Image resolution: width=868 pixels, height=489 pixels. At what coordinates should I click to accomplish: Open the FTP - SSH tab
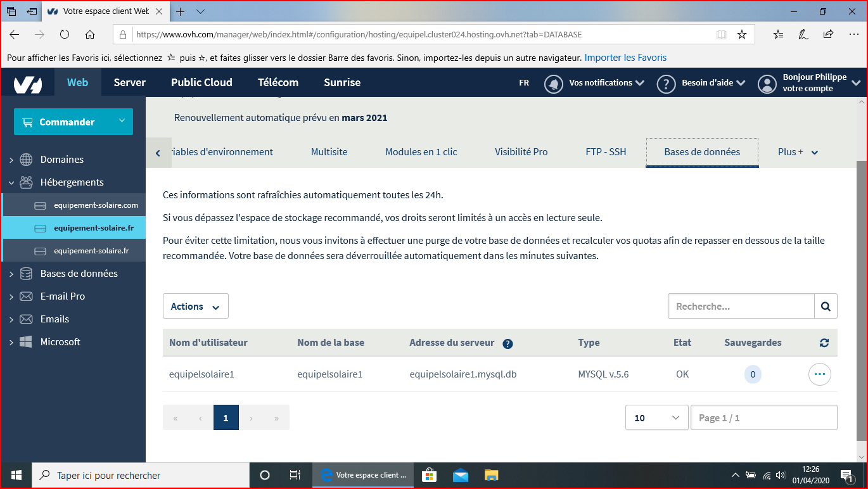click(606, 152)
